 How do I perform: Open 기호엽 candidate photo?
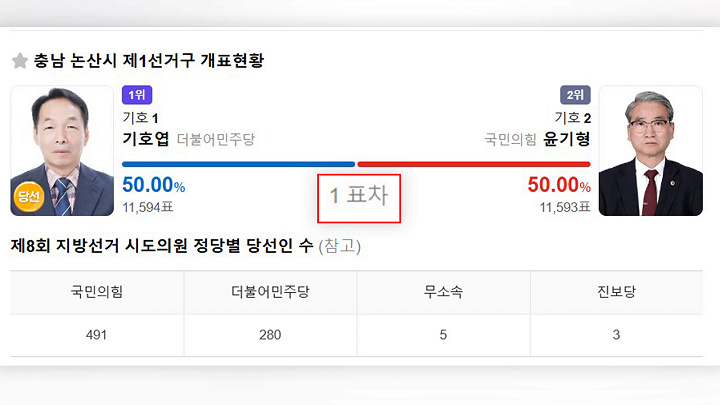coord(62,151)
